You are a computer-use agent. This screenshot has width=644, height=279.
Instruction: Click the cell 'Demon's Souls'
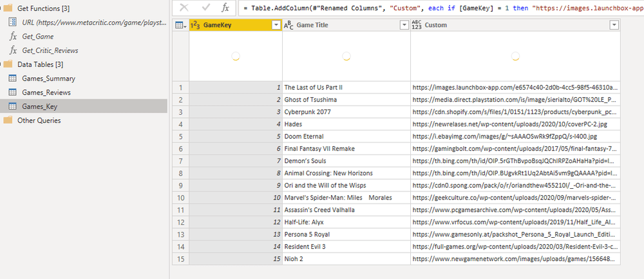[346, 161]
